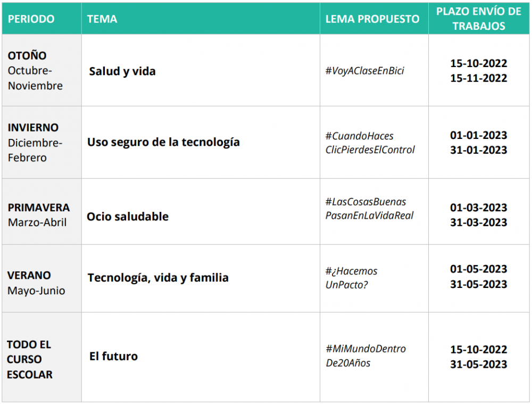532x404 pixels.
Task: Select the PLAZO ENVÍO DE TRABAJOS header
Action: click(479, 19)
